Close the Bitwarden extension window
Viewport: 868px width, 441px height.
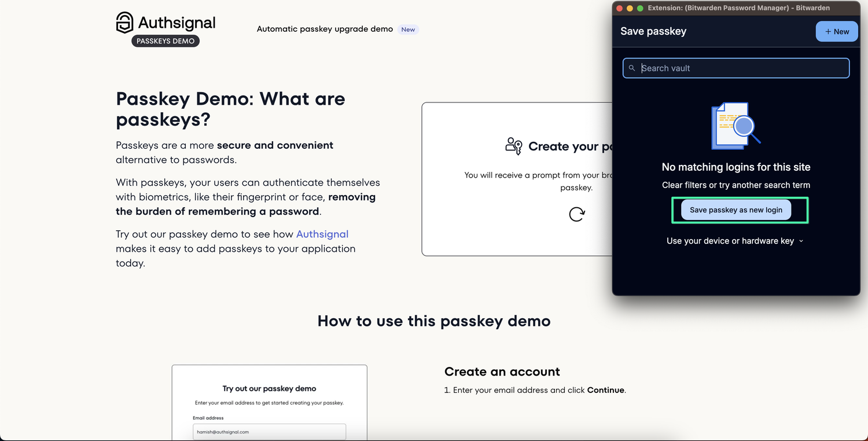(x=619, y=8)
